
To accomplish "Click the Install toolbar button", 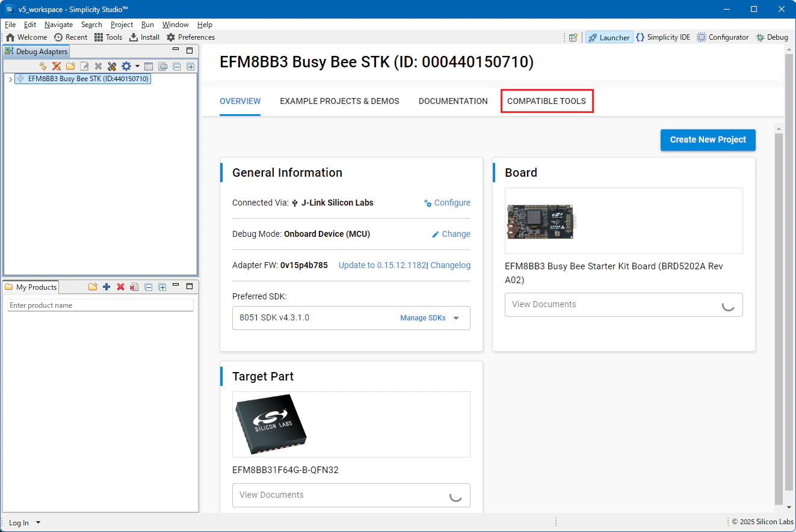I will point(144,37).
